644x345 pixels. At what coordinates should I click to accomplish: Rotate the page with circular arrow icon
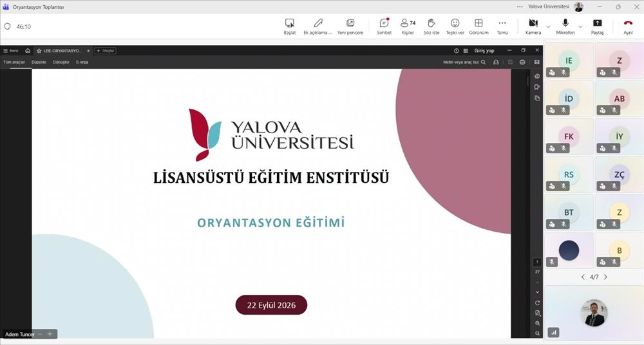pos(537,303)
